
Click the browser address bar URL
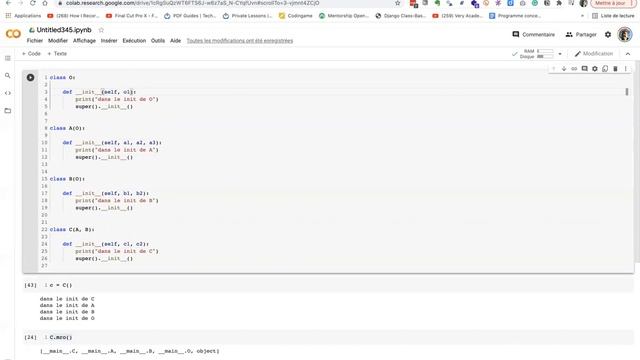point(193,3)
